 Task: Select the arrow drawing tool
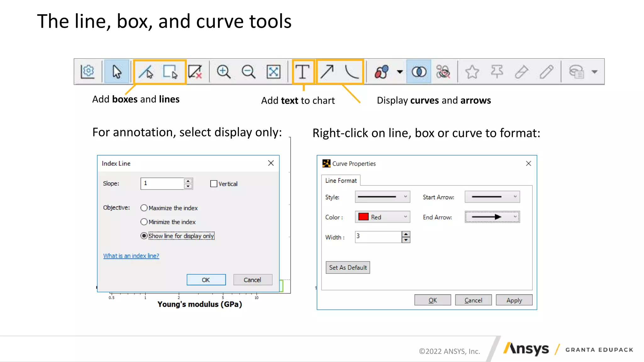tap(327, 72)
